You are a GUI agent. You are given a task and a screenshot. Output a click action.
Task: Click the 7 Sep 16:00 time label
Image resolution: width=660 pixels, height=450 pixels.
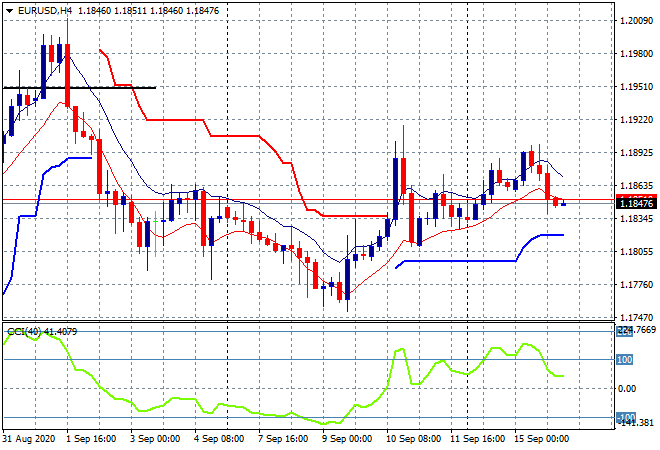(x=283, y=439)
